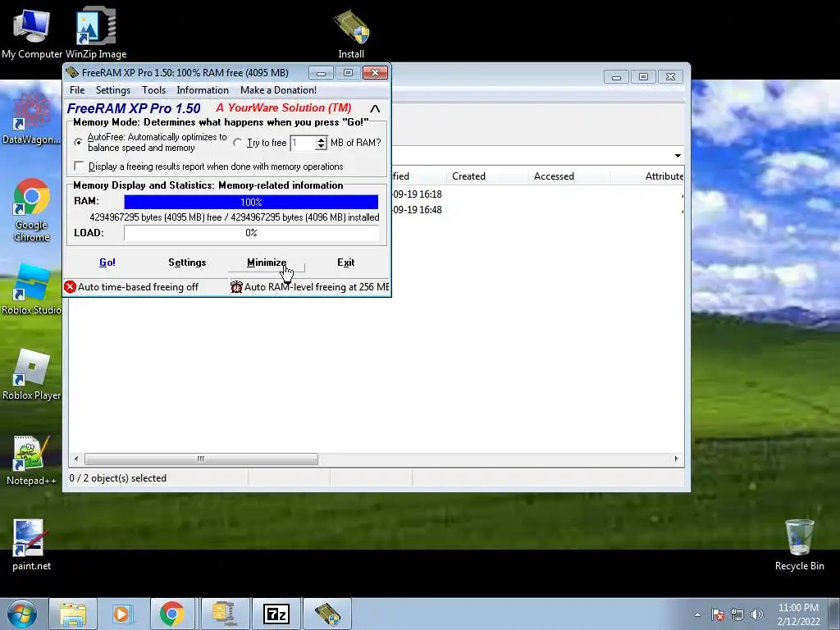The height and width of the screenshot is (630, 840).
Task: Click the '0 / 2 object(s) selected' status
Action: tap(118, 478)
